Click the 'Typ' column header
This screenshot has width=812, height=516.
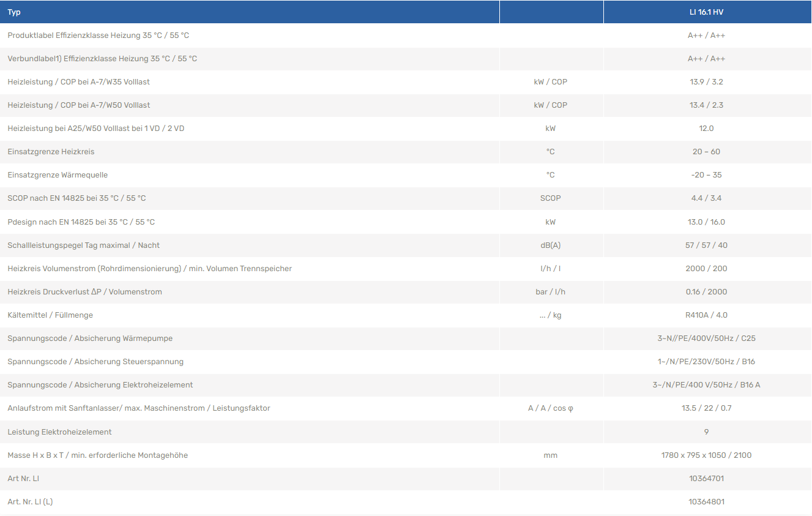click(13, 12)
